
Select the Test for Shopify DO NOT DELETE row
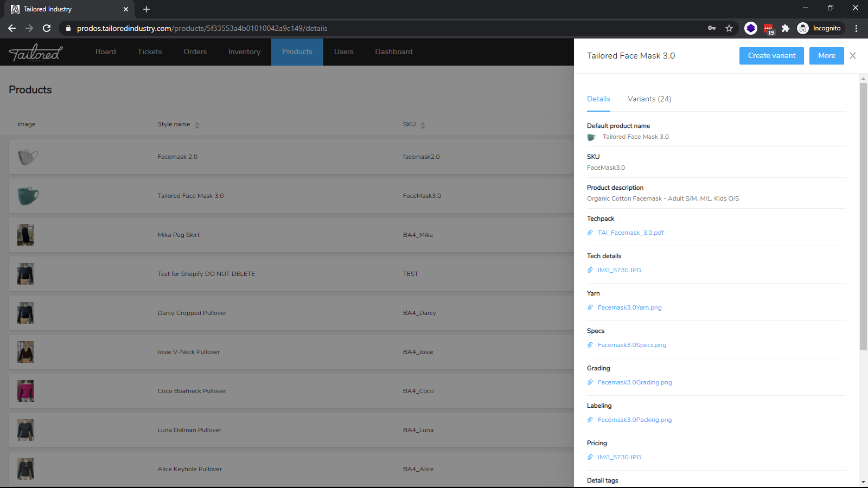click(x=291, y=274)
